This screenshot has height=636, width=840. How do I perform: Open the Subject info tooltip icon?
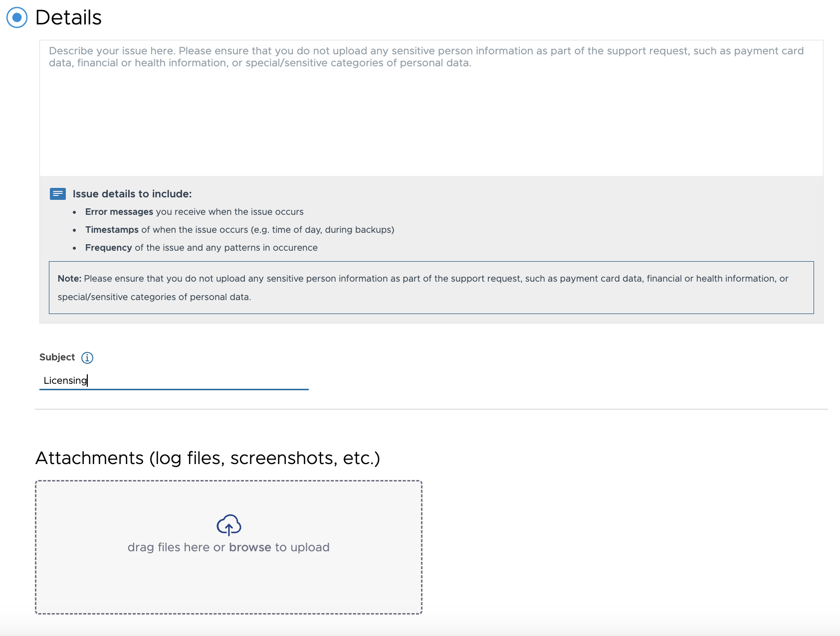pyautogui.click(x=87, y=358)
